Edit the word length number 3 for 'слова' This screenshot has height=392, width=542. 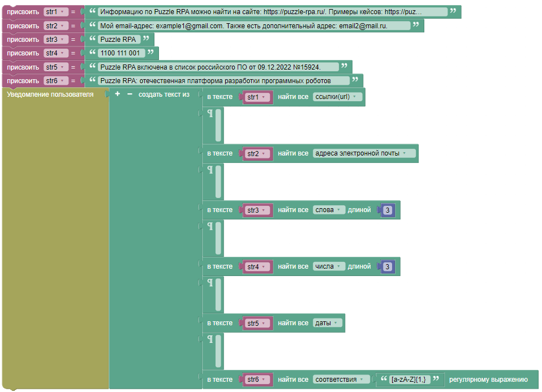pos(388,210)
